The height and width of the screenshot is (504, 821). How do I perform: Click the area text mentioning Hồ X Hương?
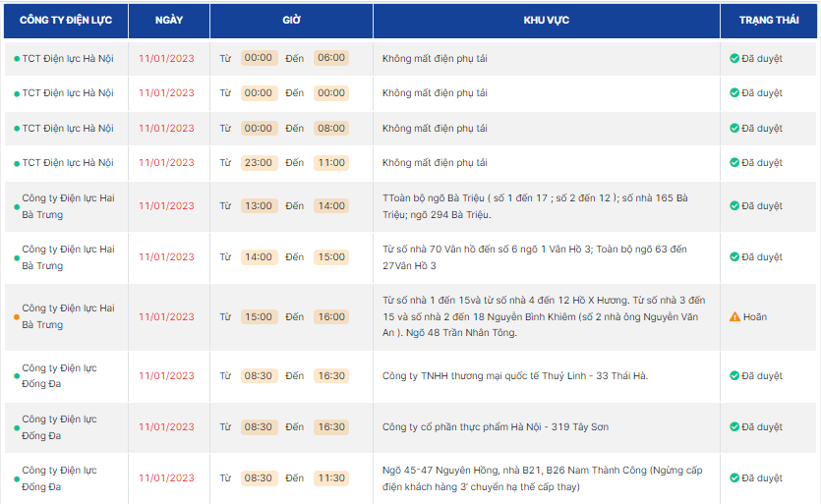tap(544, 316)
